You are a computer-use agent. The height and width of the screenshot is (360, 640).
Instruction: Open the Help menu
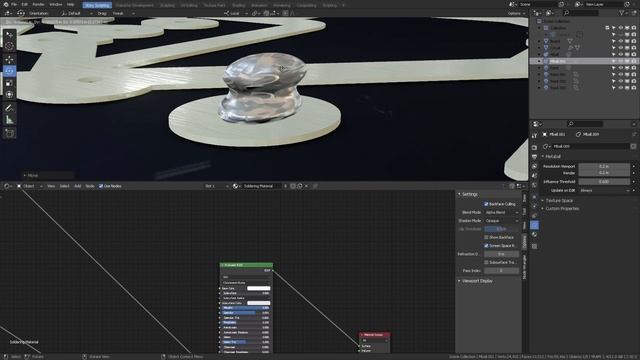71,4
